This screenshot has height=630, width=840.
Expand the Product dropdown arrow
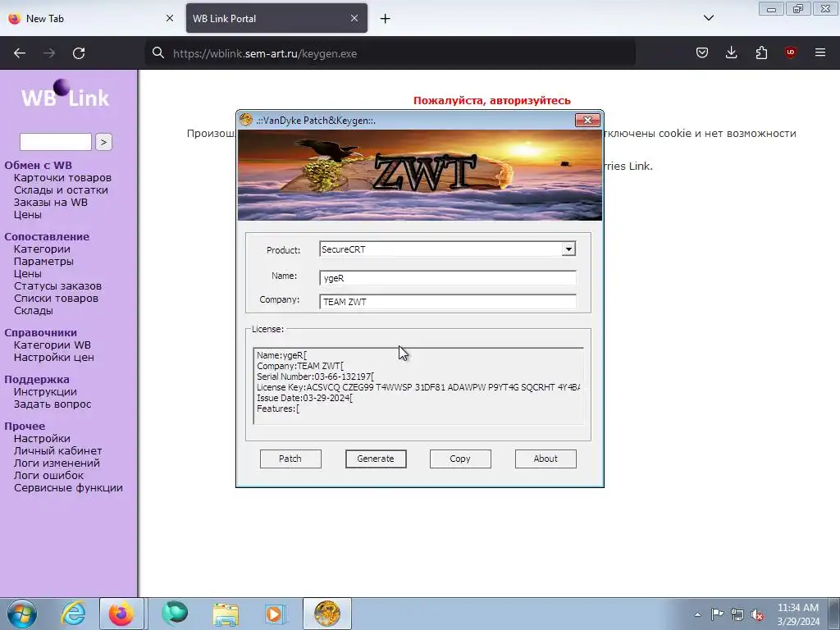[568, 249]
